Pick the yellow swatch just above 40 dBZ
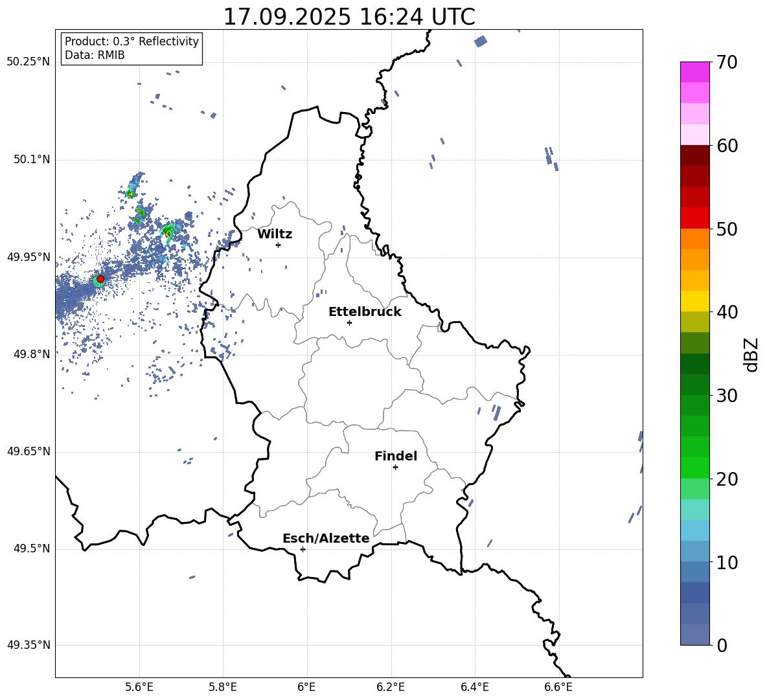The width and height of the screenshot is (767, 700). 694,301
